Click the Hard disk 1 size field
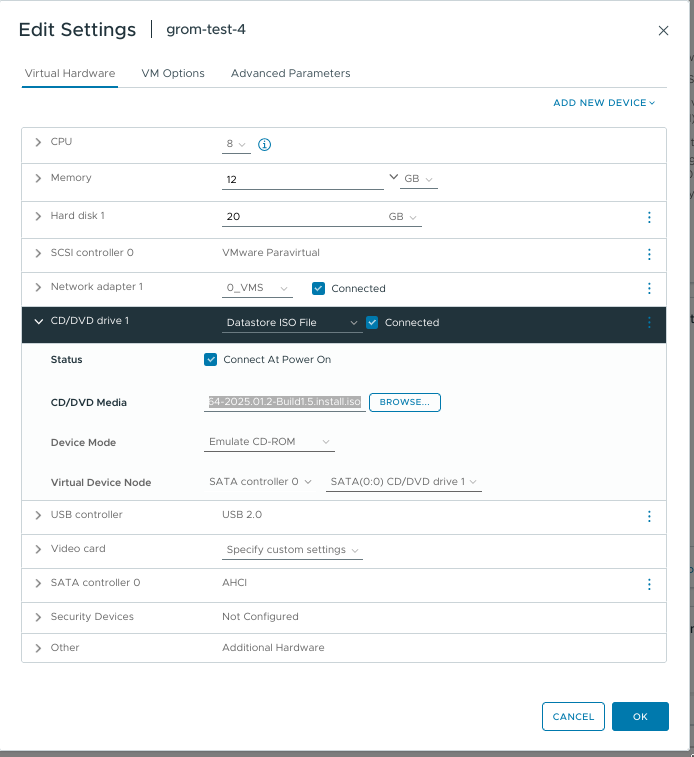Screen dimensions: 694x757 (300, 217)
